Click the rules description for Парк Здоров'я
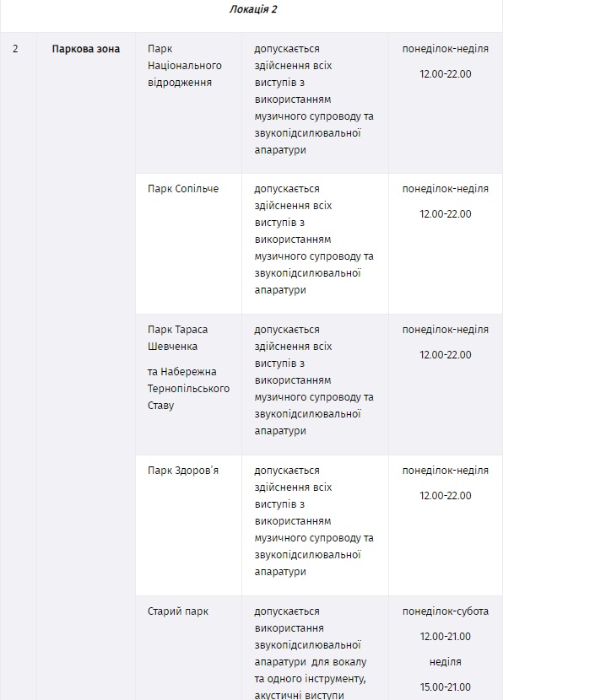 [314, 521]
